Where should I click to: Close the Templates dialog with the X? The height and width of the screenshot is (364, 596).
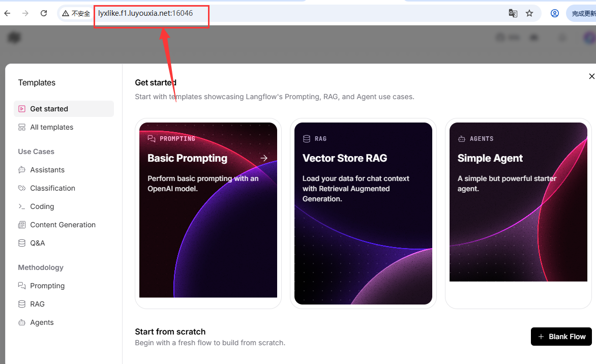tap(591, 76)
